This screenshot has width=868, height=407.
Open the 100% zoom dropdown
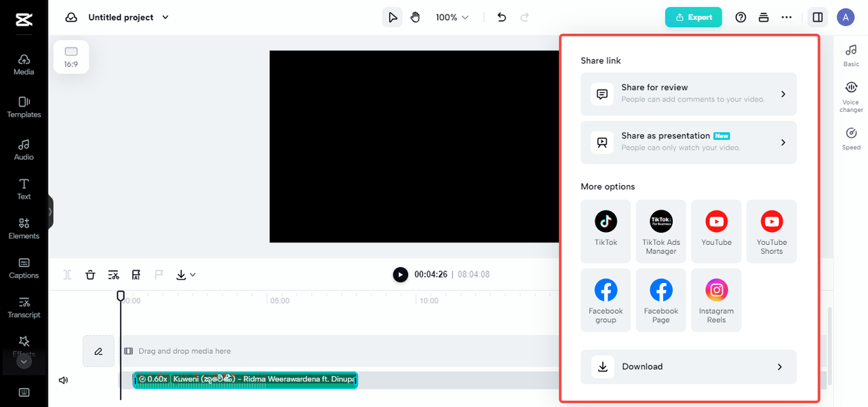[x=452, y=18]
